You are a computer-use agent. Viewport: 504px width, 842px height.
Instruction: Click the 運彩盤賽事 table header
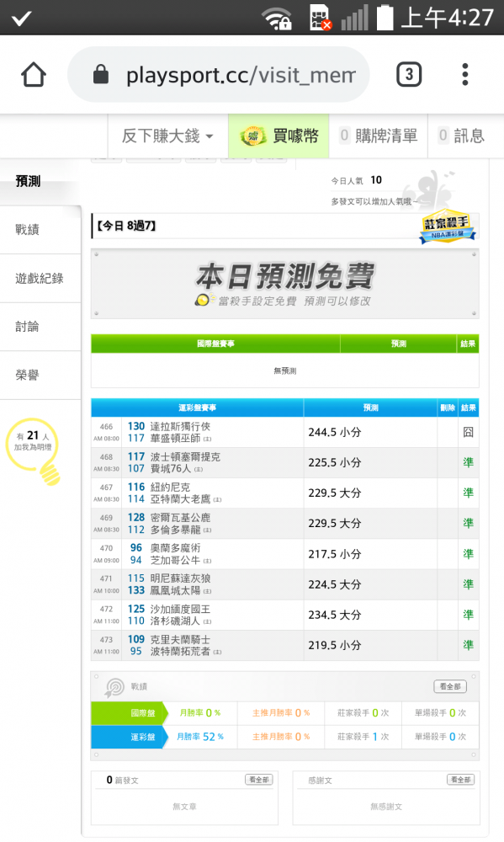coord(198,408)
